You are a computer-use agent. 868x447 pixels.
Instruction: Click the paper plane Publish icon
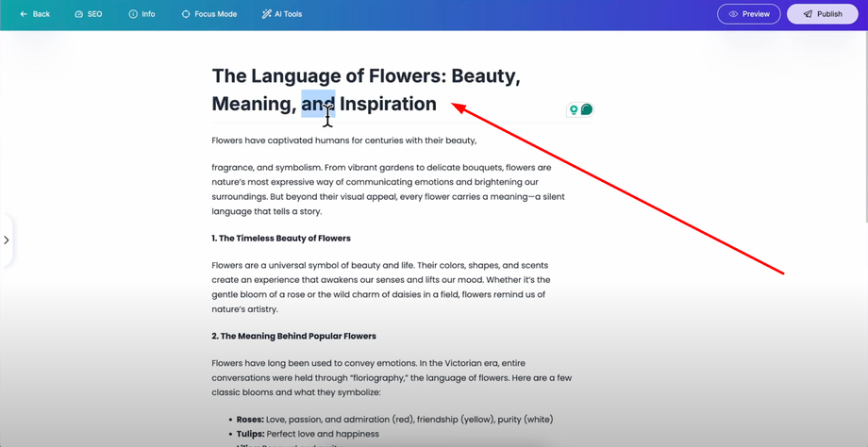[808, 14]
